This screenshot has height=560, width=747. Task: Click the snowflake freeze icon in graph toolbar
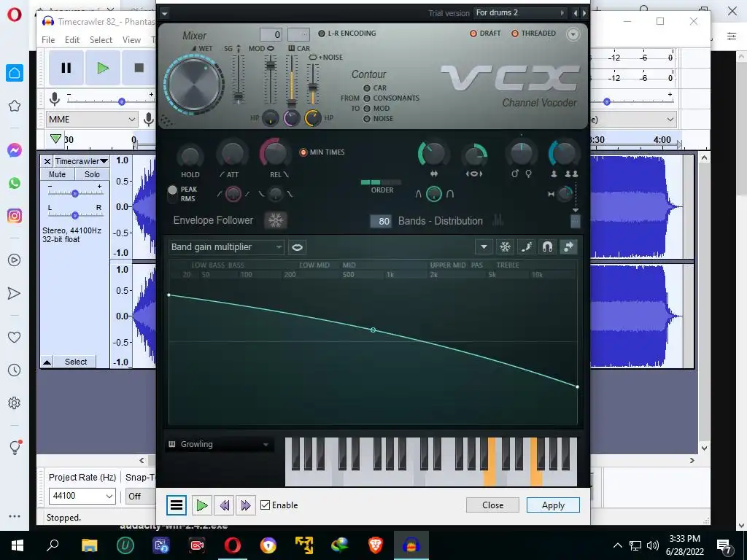point(505,246)
